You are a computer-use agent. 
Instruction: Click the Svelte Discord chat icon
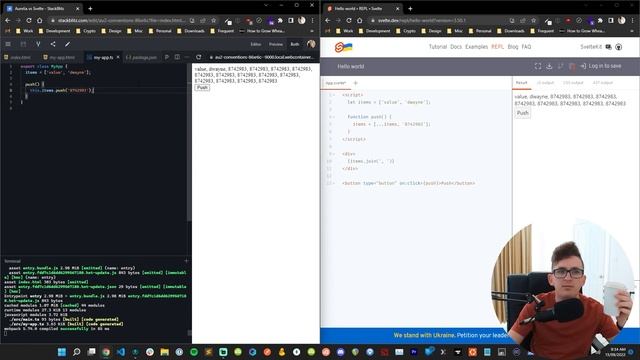(609, 47)
